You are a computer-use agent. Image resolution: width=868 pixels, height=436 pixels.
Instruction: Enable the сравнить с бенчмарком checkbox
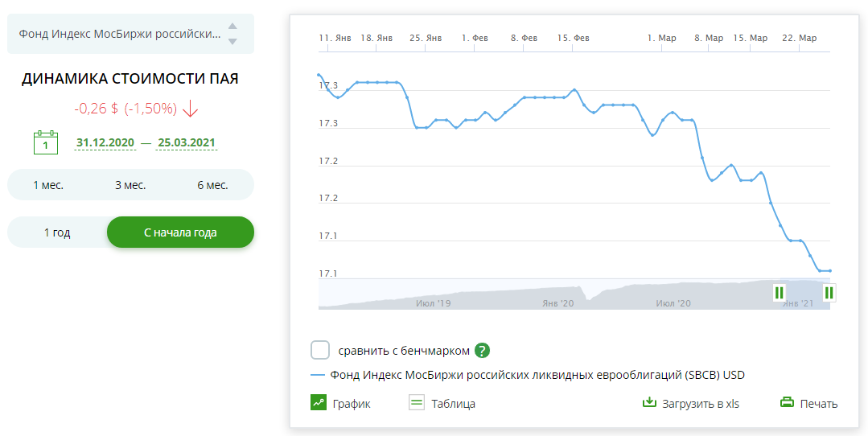pyautogui.click(x=320, y=350)
